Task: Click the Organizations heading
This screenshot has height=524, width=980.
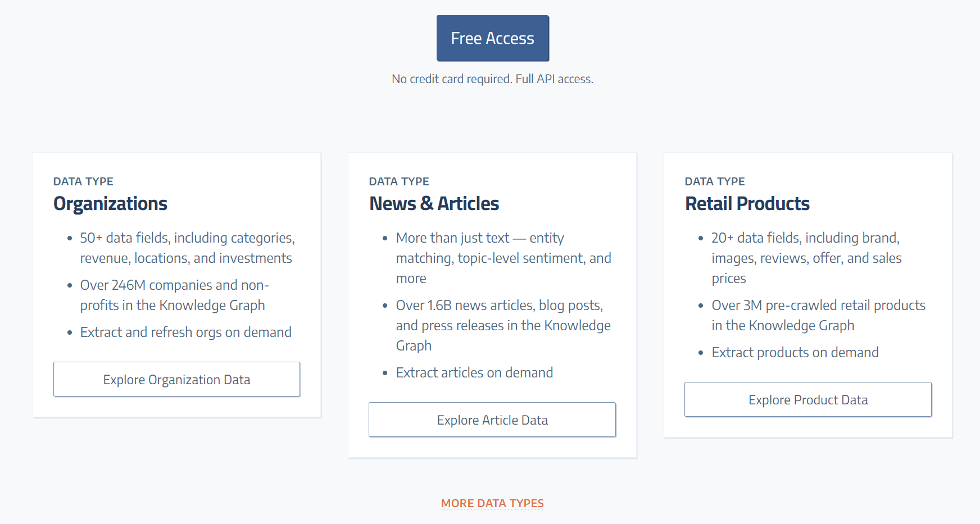Action: 110,204
